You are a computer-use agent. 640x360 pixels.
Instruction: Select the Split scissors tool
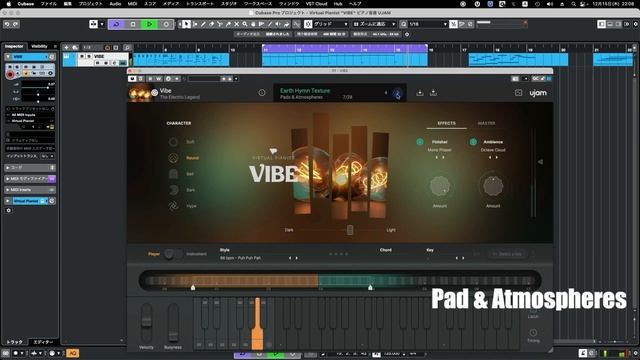220,24
